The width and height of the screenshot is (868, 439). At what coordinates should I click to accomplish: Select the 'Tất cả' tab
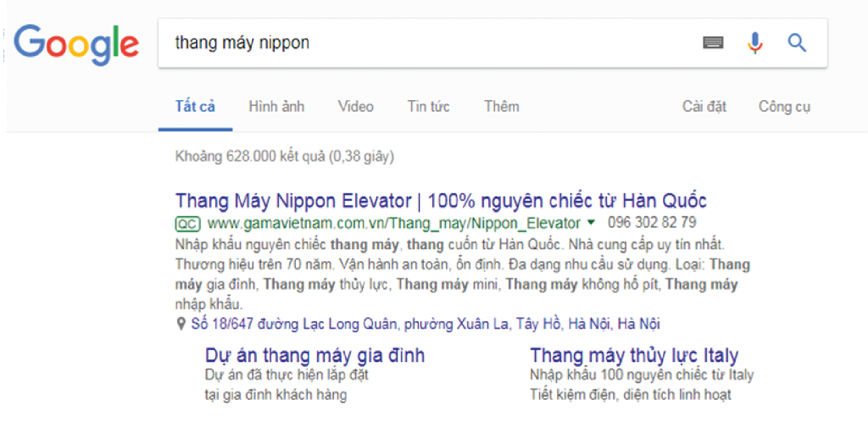(195, 106)
